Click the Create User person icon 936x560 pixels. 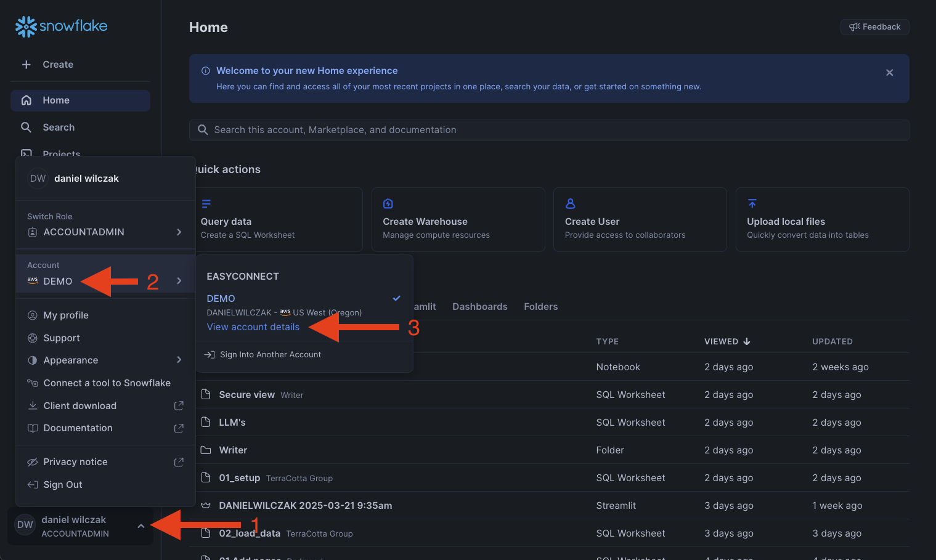571,204
